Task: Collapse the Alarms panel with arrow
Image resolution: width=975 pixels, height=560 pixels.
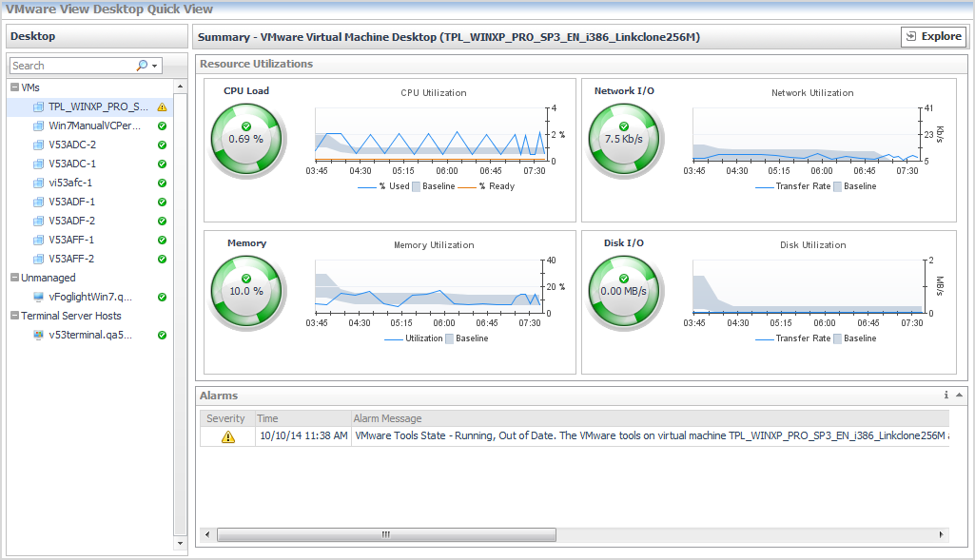Action: click(x=959, y=395)
